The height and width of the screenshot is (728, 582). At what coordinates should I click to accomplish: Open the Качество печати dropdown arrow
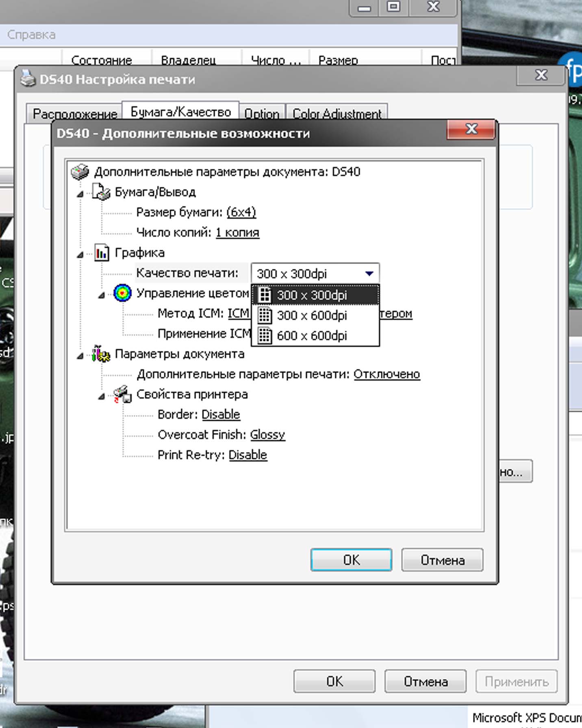point(369,273)
